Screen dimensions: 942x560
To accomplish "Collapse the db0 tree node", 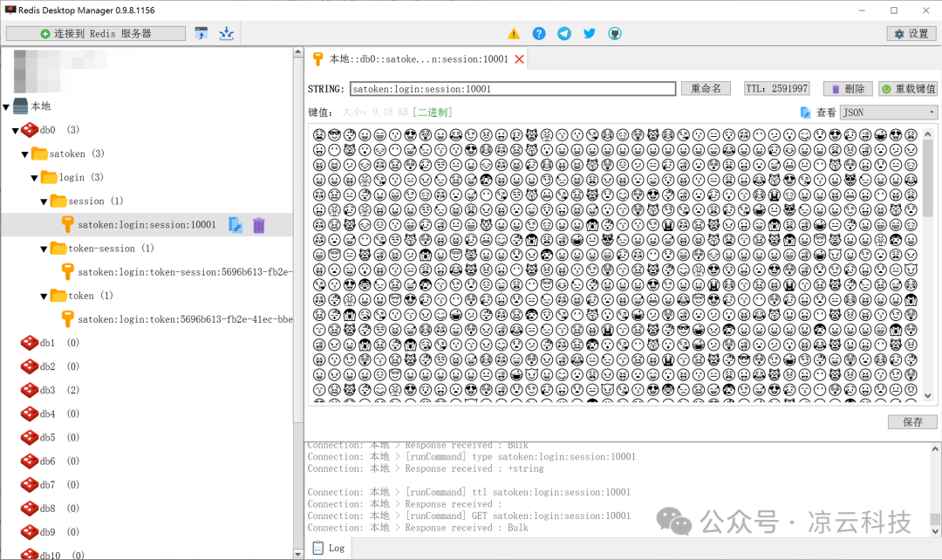I will [16, 130].
